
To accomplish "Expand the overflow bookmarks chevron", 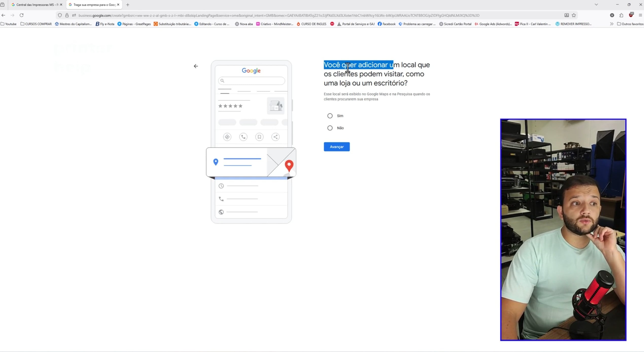I will click(x=612, y=24).
